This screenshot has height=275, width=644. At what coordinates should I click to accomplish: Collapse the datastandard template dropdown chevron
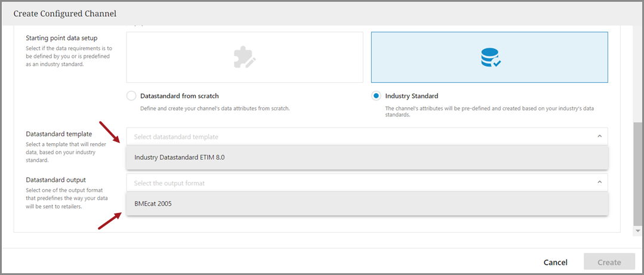pyautogui.click(x=599, y=137)
